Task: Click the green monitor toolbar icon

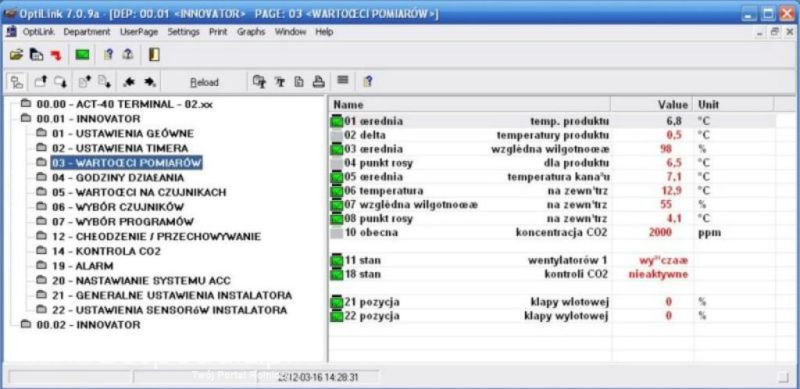Action: [82, 55]
